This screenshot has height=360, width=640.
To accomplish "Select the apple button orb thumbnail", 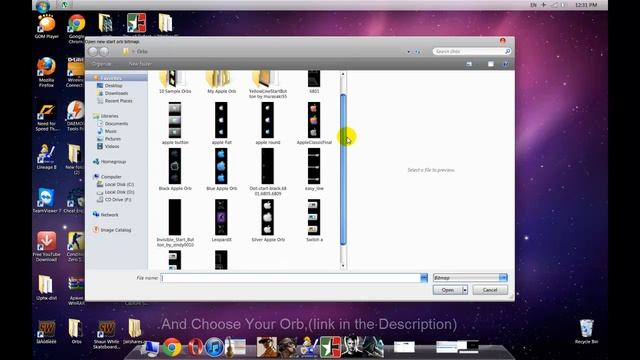I will [175, 120].
